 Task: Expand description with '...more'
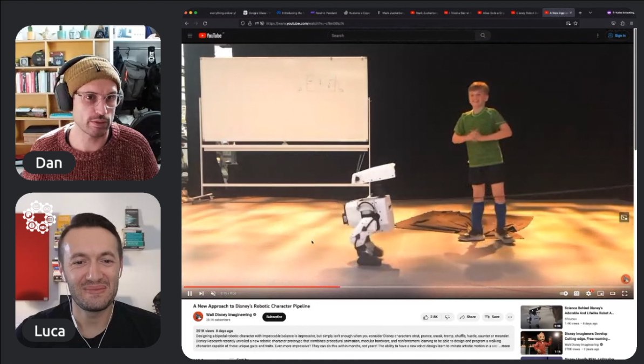coord(504,346)
